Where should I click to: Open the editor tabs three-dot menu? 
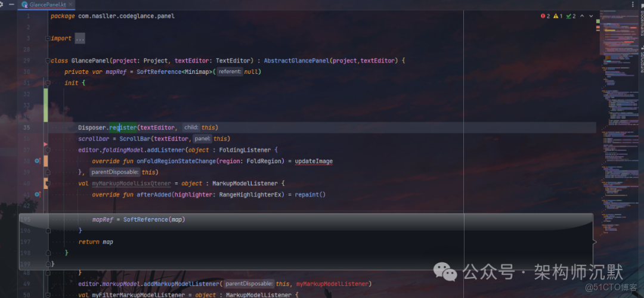tap(632, 4)
